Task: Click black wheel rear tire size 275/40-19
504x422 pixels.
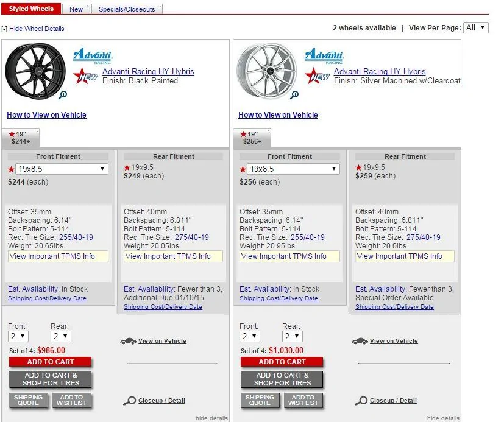Action: pyautogui.click(x=192, y=237)
